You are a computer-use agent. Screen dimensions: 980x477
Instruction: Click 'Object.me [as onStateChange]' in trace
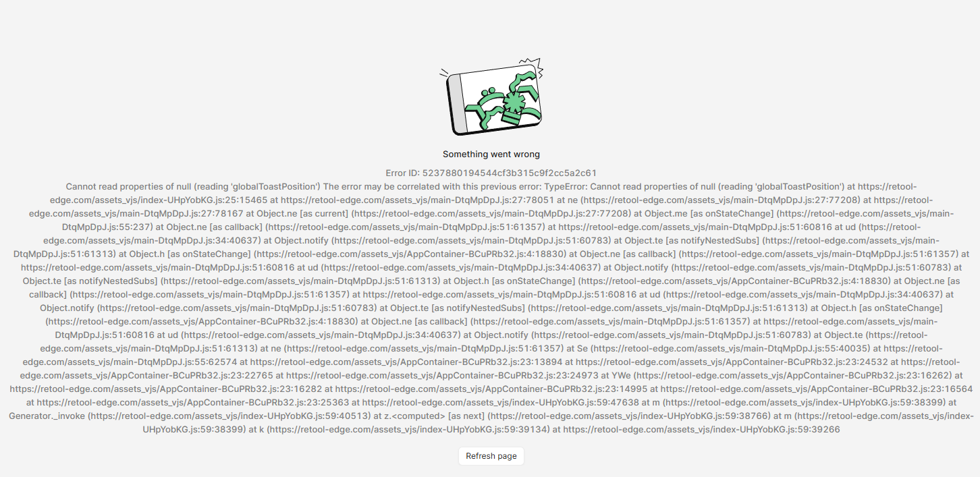pos(708,213)
